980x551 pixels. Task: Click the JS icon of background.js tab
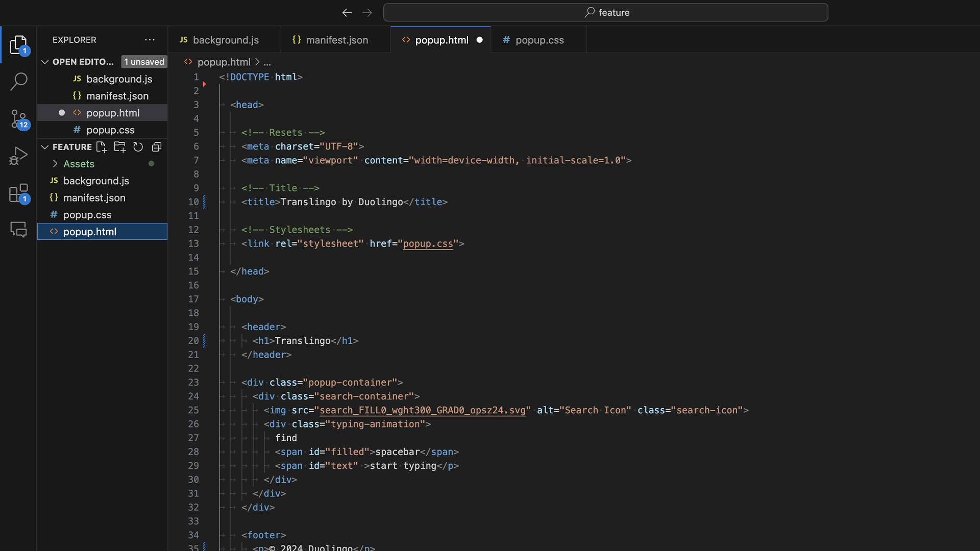pos(184,40)
